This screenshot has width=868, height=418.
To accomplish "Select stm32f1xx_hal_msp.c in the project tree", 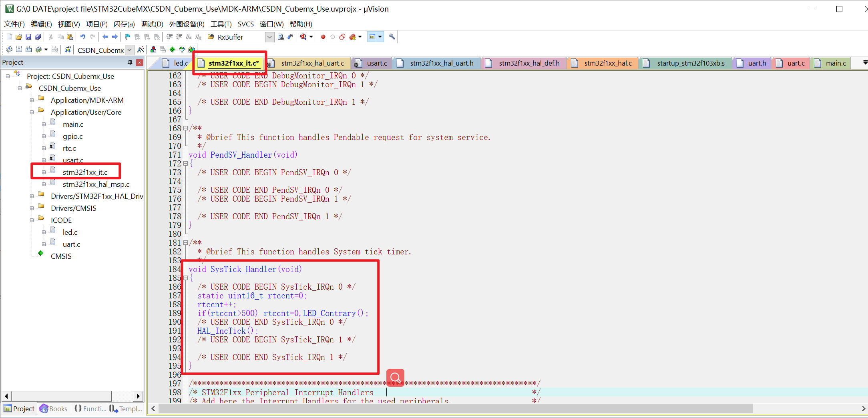I will [96, 184].
